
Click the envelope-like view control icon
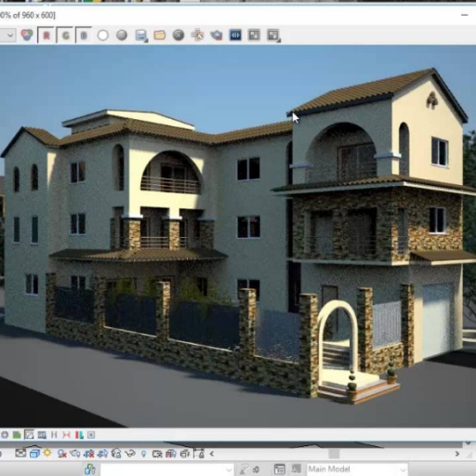pos(20,454)
